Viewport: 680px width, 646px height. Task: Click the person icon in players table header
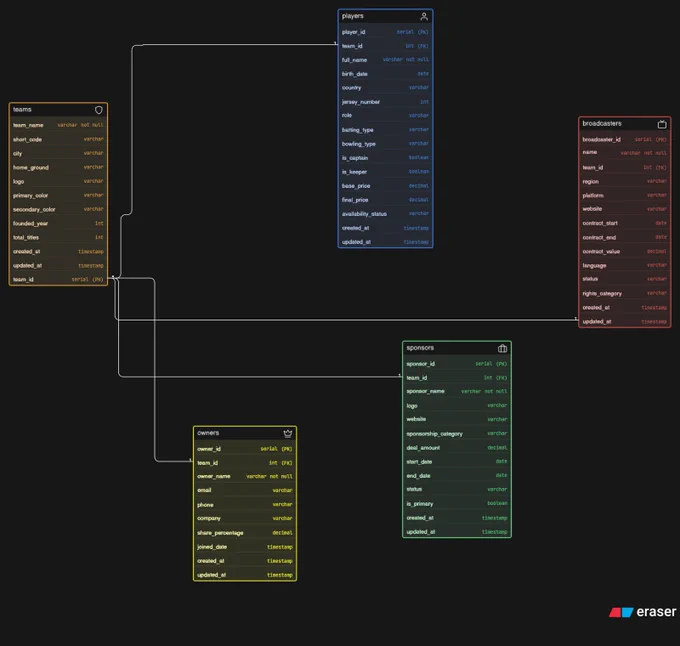424,16
